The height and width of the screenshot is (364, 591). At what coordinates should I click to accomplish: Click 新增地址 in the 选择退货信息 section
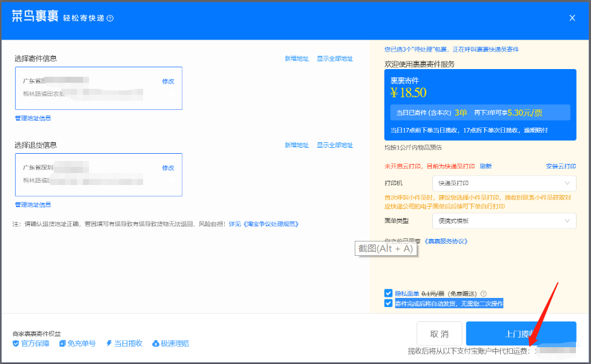click(x=296, y=145)
